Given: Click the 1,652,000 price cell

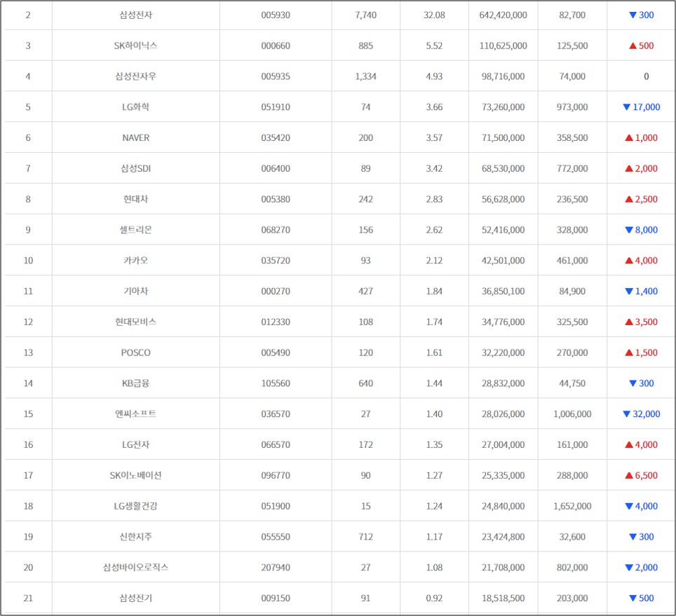Looking at the screenshot, I should click(572, 506).
